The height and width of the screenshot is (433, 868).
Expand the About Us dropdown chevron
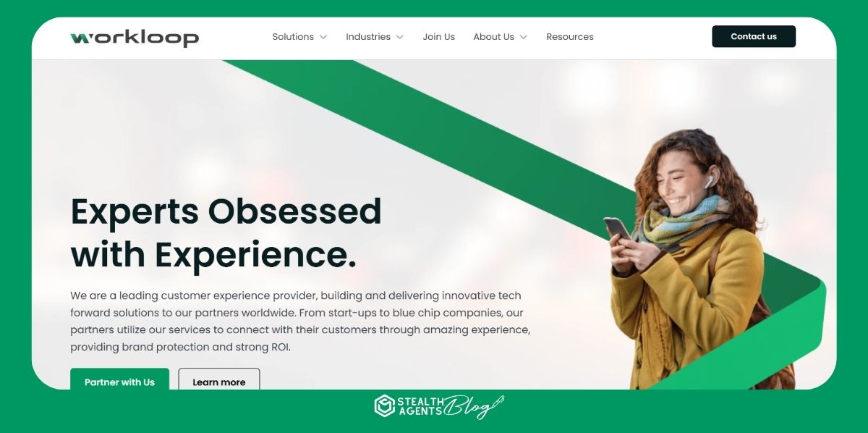tap(523, 37)
